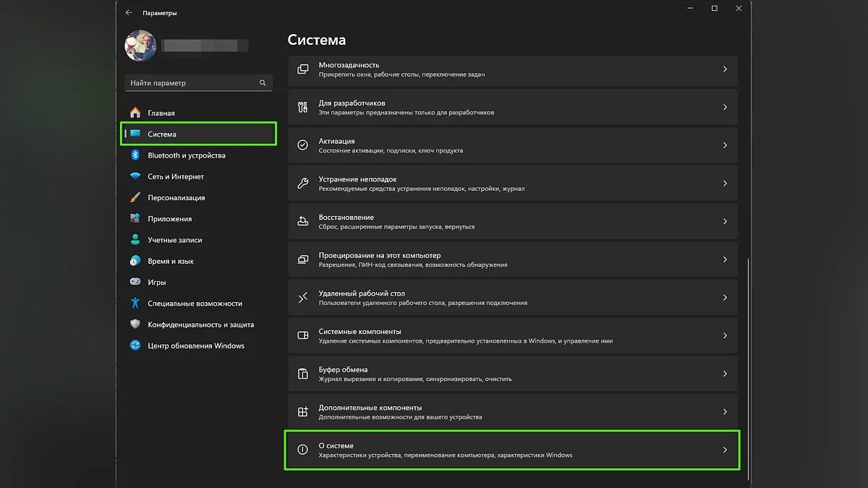The height and width of the screenshot is (488, 868).
Task: Click the Активация checkmark icon
Action: [x=303, y=145]
